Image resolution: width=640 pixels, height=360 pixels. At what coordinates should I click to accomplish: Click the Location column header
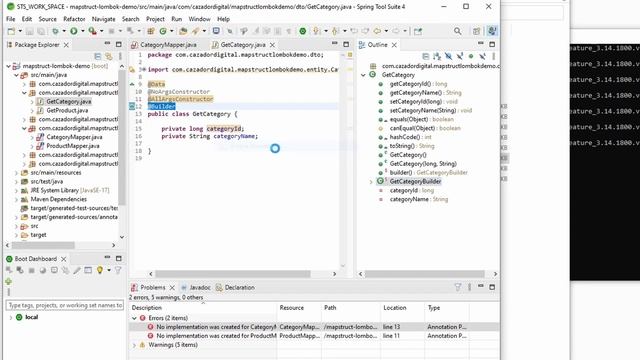tap(402, 308)
